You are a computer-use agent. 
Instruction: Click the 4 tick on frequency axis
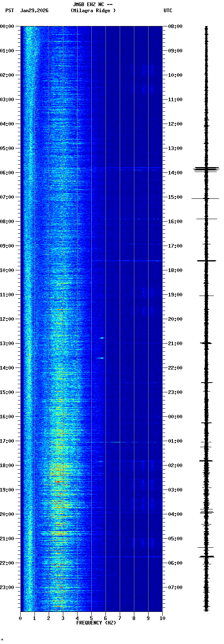click(x=77, y=618)
